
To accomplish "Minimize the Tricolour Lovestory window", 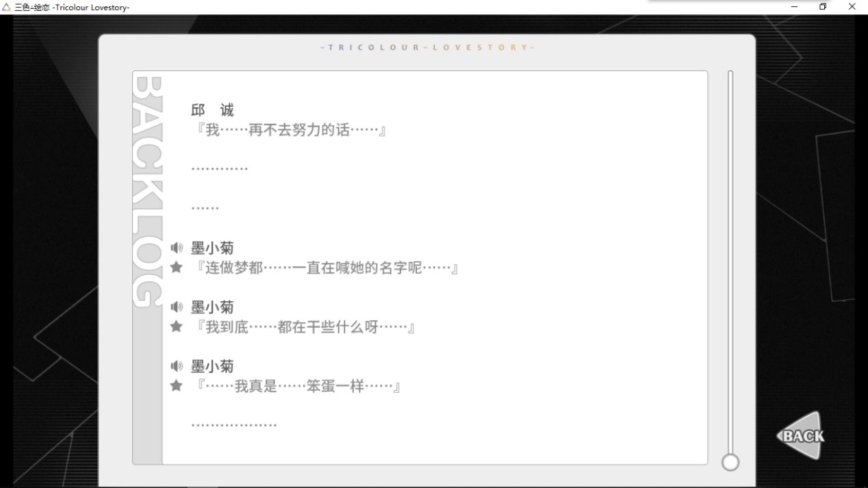I will point(794,7).
